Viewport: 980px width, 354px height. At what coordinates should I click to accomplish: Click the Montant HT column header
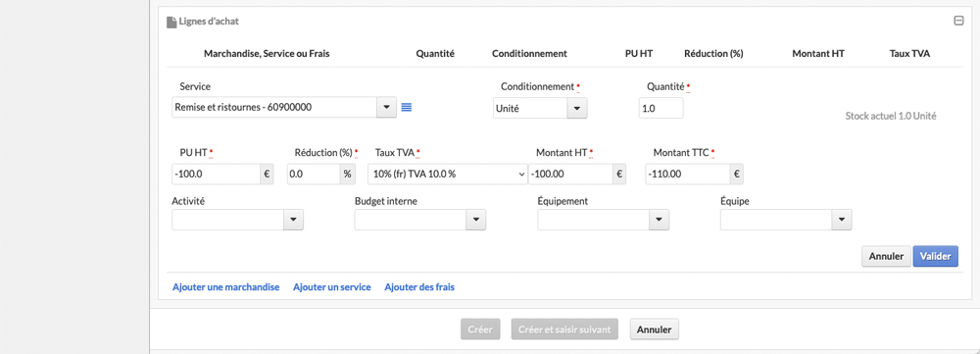818,54
